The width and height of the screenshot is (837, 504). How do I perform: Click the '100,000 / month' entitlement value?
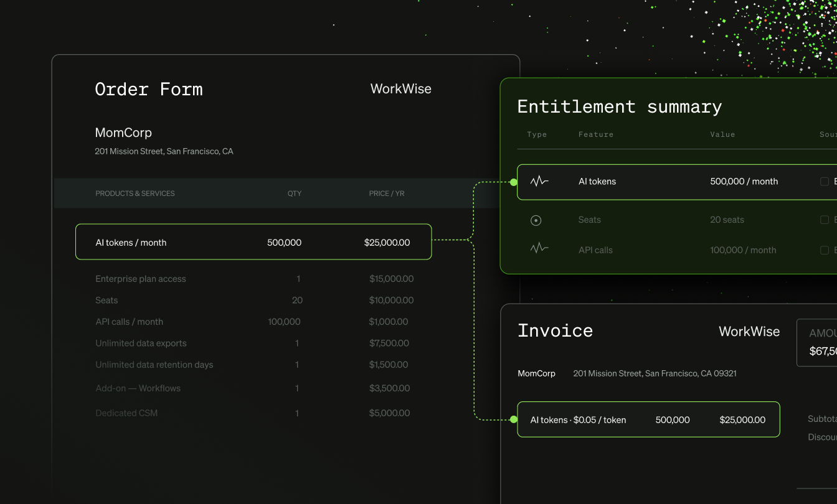tap(743, 250)
